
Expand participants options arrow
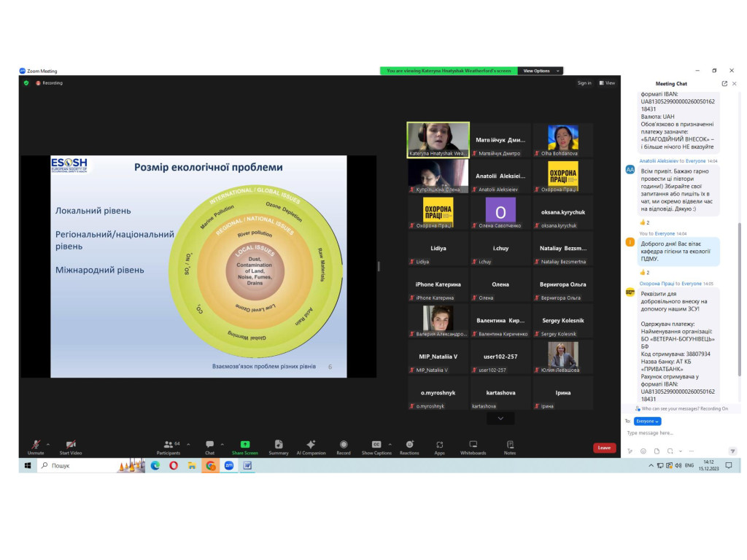[x=189, y=444]
